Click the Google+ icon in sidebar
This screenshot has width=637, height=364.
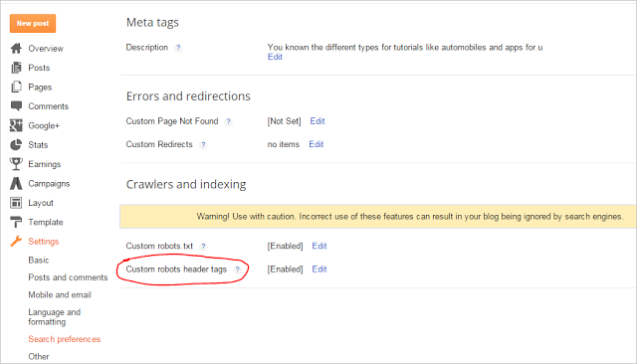16,125
